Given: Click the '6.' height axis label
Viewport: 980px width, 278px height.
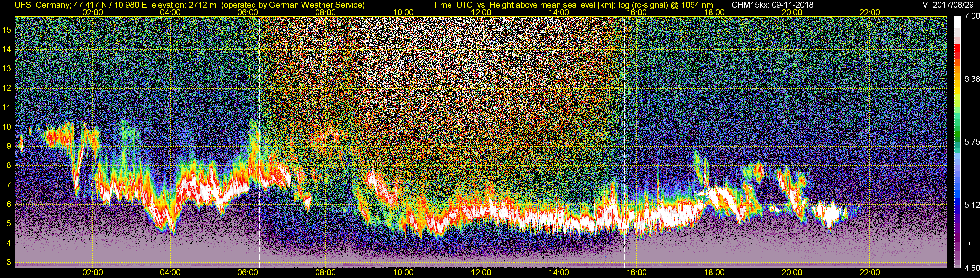Looking at the screenshot, I should click(10, 204).
